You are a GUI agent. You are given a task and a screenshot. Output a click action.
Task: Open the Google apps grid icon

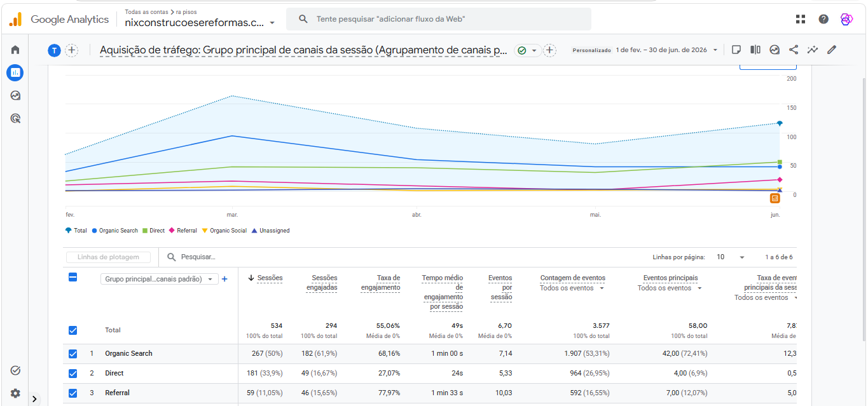tap(801, 19)
